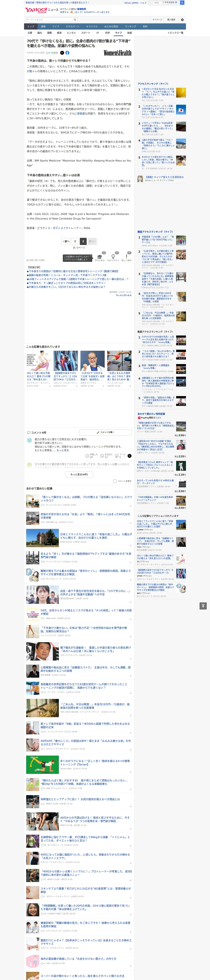Select page 2 pagination button
This screenshot has width=210, height=980.
pos(83,241)
